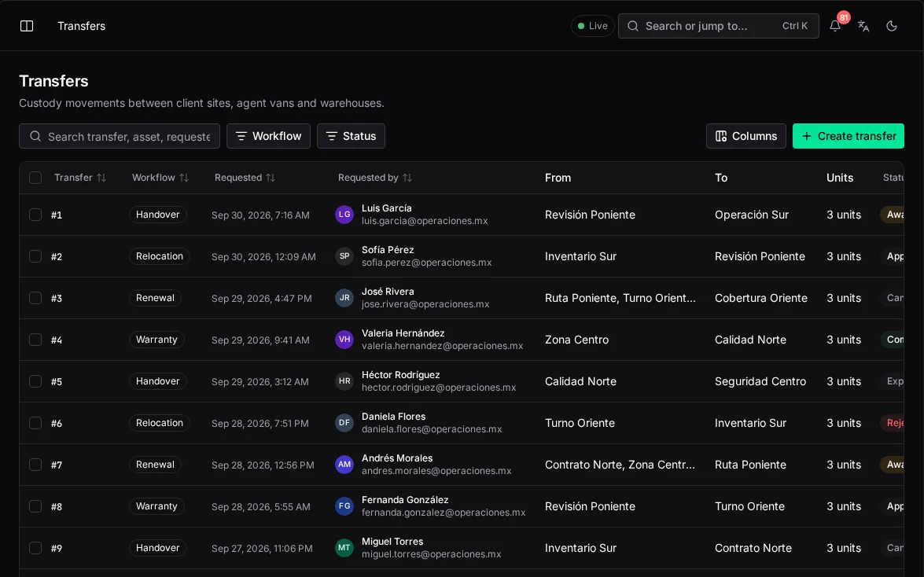Click Fernanda González's name

(x=405, y=500)
